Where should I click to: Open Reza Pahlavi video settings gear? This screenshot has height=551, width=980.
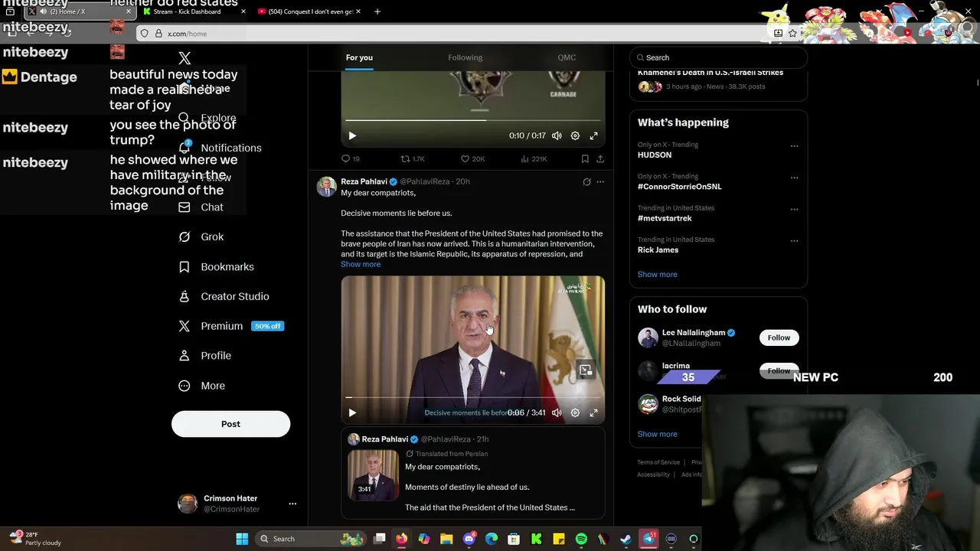click(x=575, y=412)
